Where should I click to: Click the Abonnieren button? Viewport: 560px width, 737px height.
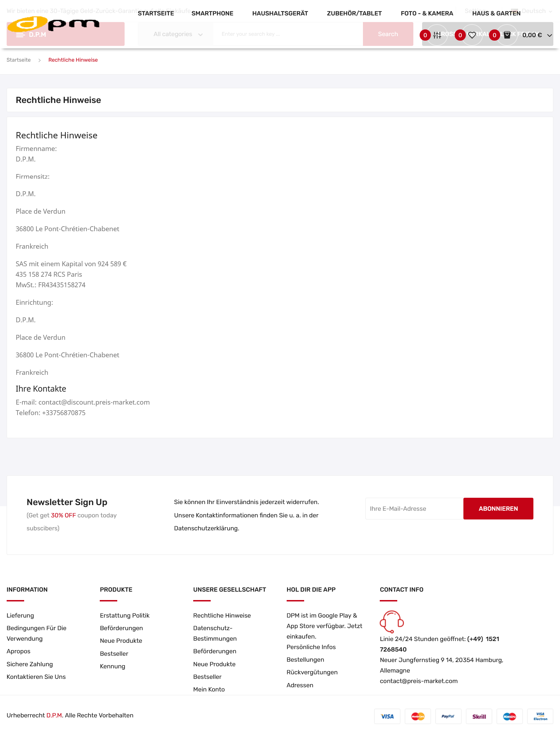tap(498, 509)
